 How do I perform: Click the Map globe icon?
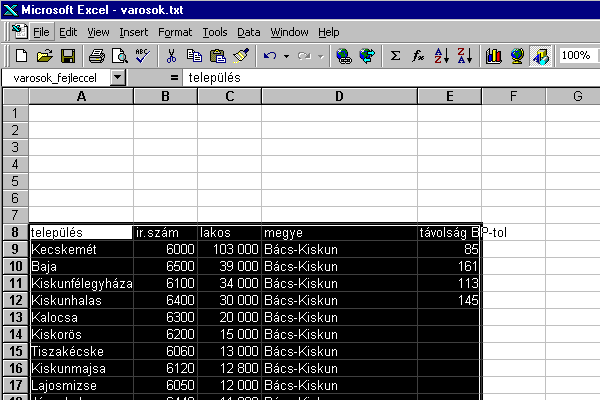[517, 56]
